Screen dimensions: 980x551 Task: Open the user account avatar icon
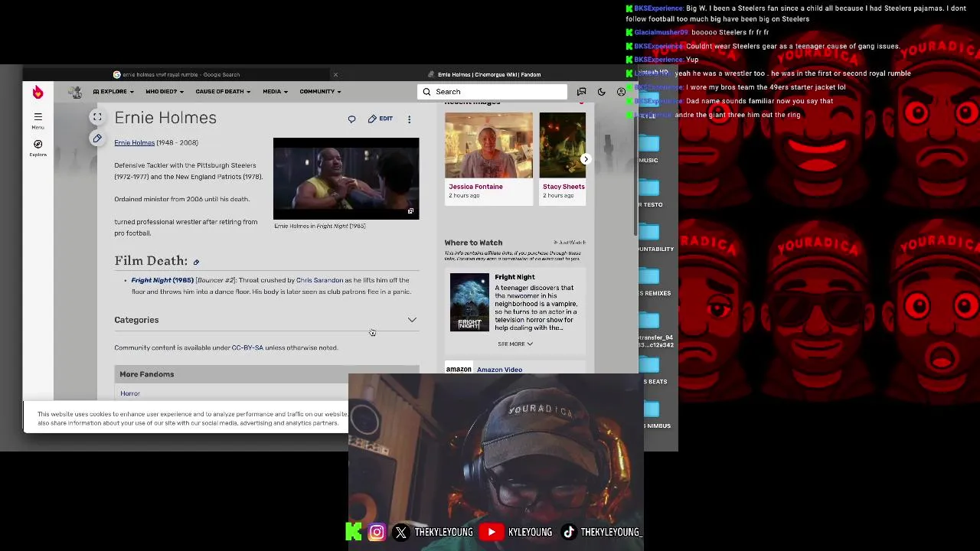pos(621,92)
